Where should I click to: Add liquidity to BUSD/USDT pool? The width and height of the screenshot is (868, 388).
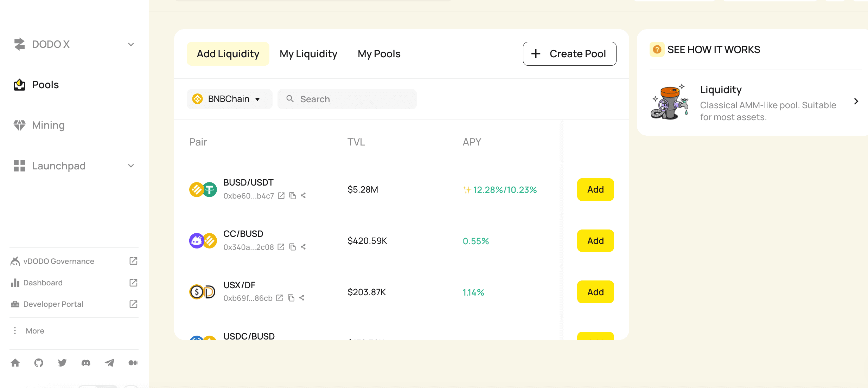coord(595,190)
